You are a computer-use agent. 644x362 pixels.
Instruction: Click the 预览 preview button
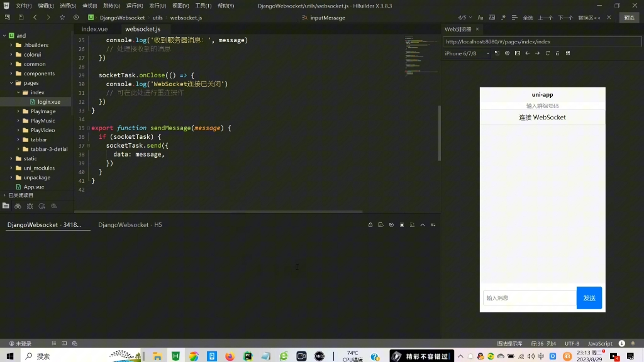tap(629, 18)
